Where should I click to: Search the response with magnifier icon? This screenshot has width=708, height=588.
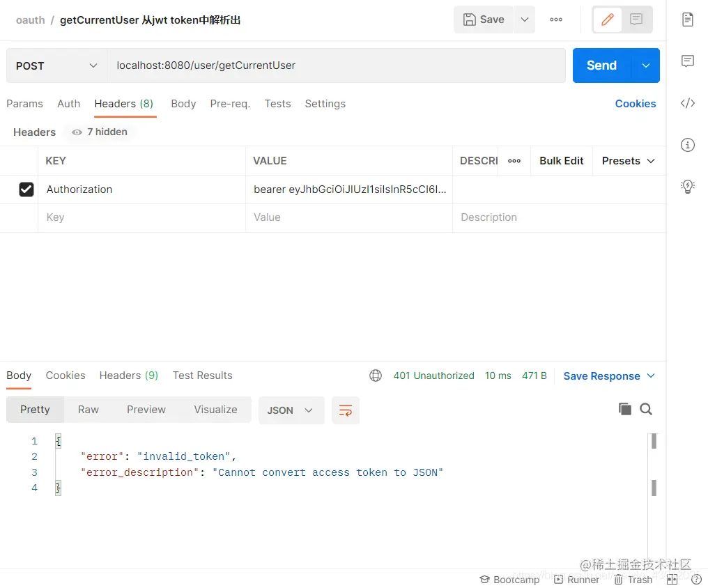(x=646, y=409)
